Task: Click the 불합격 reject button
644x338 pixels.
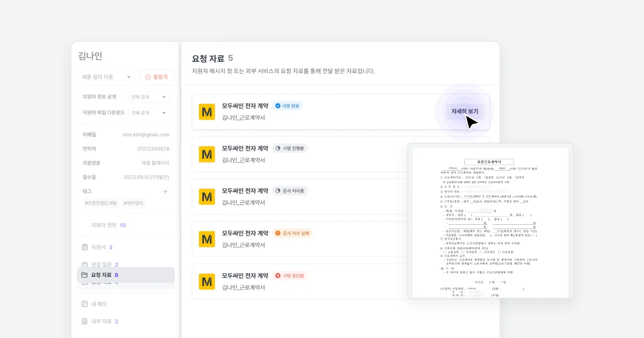Action: click(157, 77)
